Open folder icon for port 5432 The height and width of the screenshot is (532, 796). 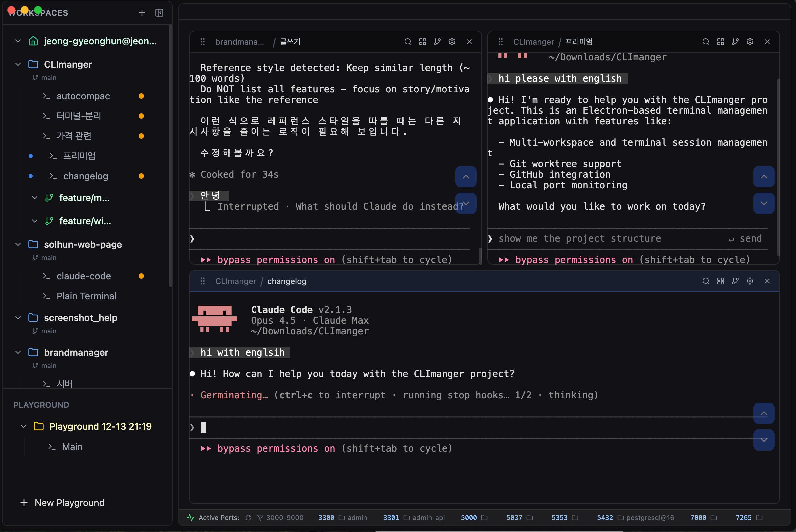pos(621,518)
